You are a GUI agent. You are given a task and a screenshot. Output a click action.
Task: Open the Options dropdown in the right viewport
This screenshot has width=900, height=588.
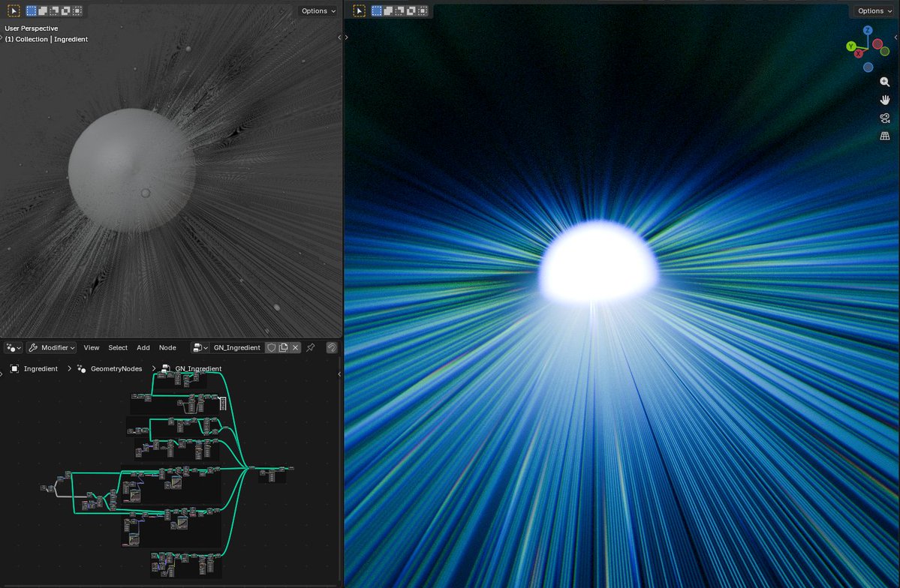point(872,10)
